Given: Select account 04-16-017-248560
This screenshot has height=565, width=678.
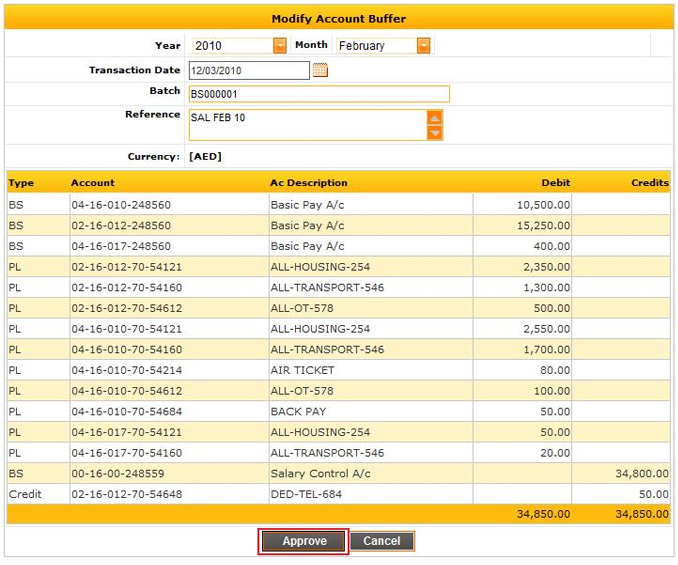Looking at the screenshot, I should pos(121,246).
